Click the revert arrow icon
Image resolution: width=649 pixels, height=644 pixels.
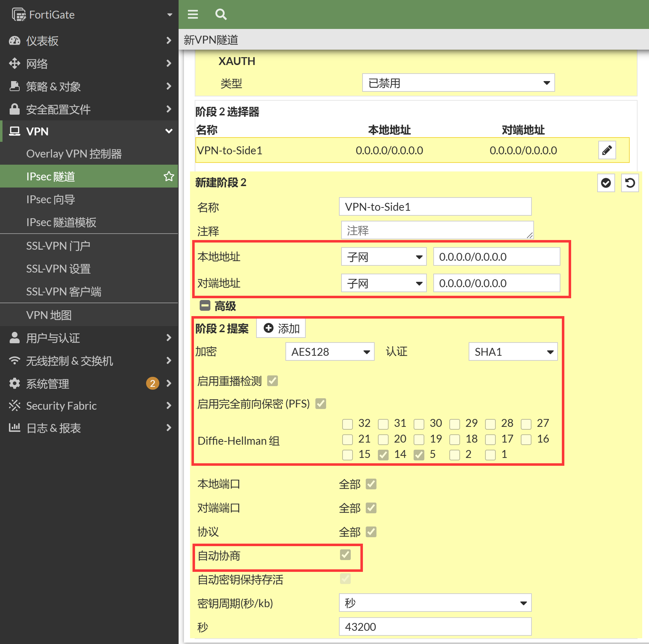point(630,183)
